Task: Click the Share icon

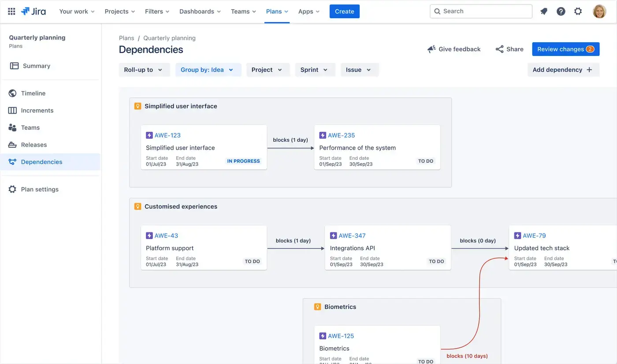Action: (x=499, y=49)
